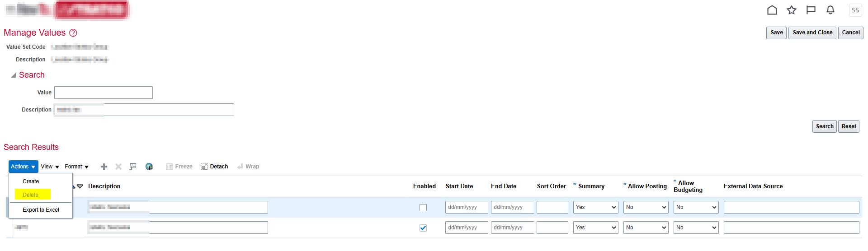Click the Description column header

click(x=104, y=186)
